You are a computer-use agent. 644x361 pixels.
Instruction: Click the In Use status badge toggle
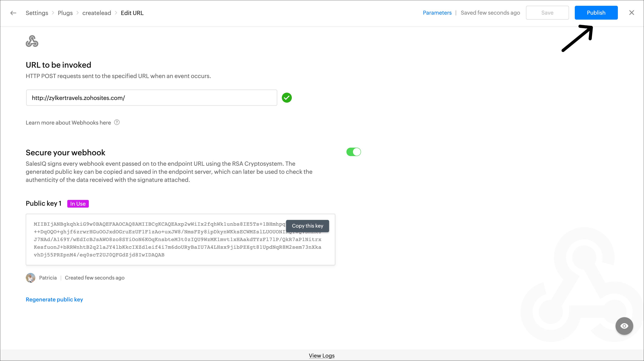pyautogui.click(x=78, y=204)
